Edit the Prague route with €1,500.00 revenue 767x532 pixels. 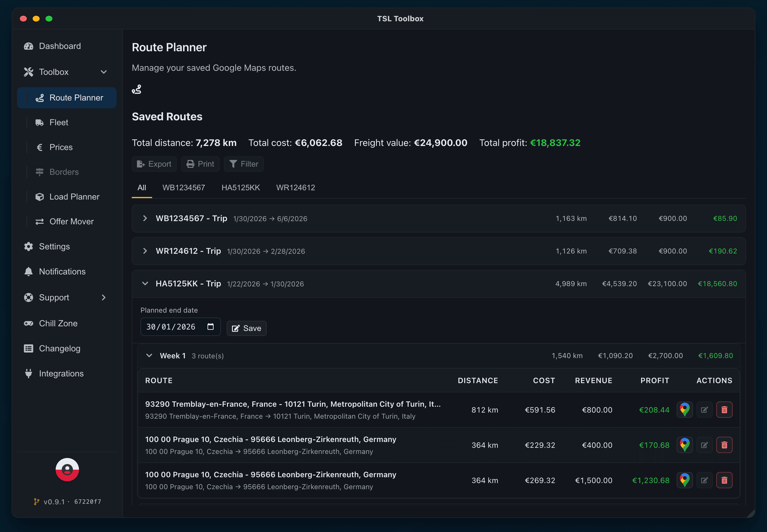(704, 480)
